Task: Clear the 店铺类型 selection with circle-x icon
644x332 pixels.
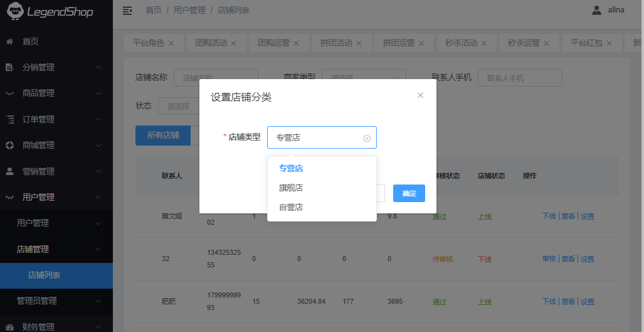Action: click(x=367, y=138)
